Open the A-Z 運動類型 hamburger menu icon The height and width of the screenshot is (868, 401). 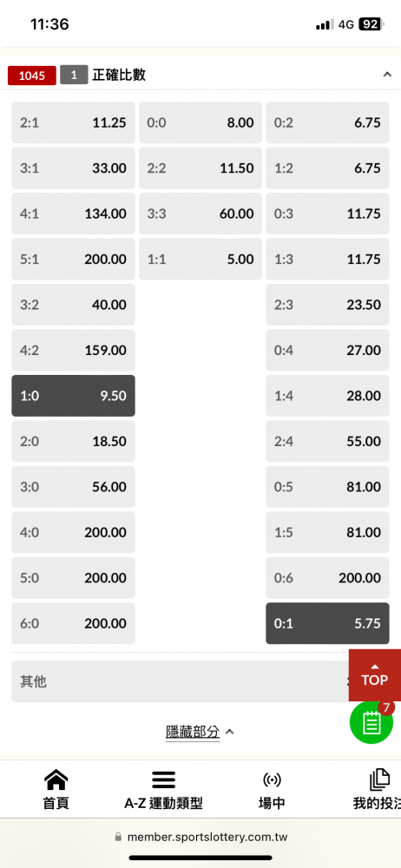tap(163, 780)
